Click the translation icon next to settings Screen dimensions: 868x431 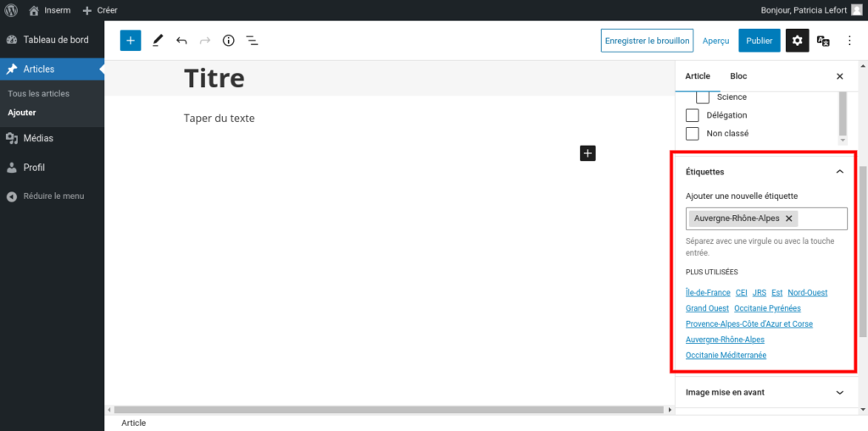coord(822,41)
